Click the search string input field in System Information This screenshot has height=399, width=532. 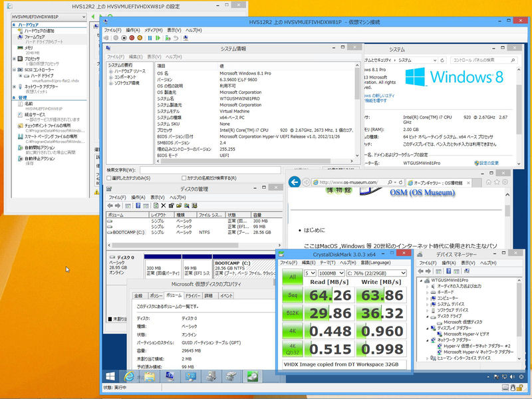tap(210, 170)
